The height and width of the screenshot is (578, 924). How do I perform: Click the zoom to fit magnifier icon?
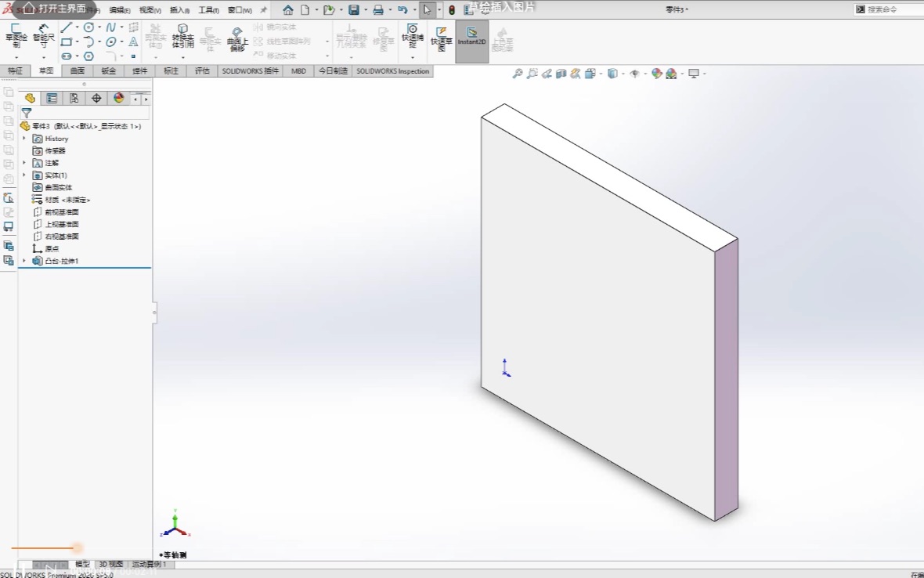click(516, 74)
